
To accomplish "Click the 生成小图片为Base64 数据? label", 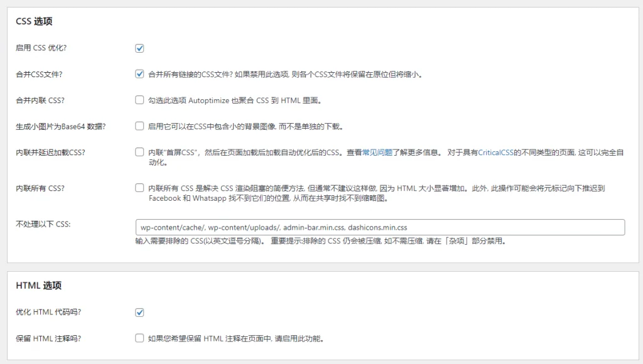I will 61,127.
